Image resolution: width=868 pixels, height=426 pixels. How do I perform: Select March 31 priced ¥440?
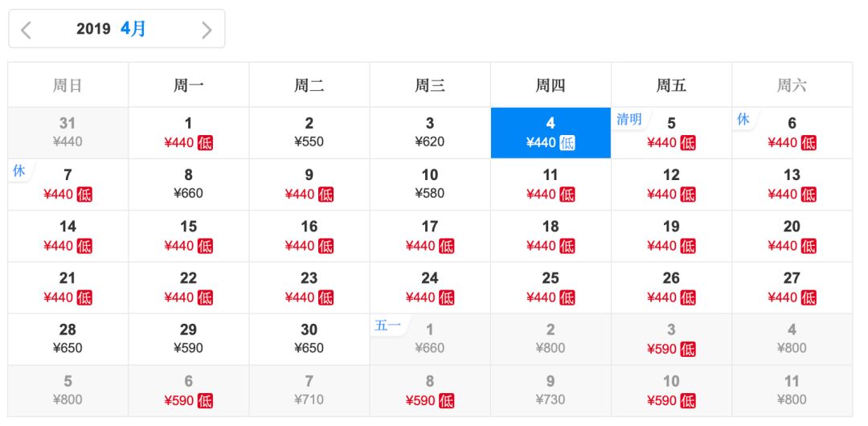coord(68,133)
